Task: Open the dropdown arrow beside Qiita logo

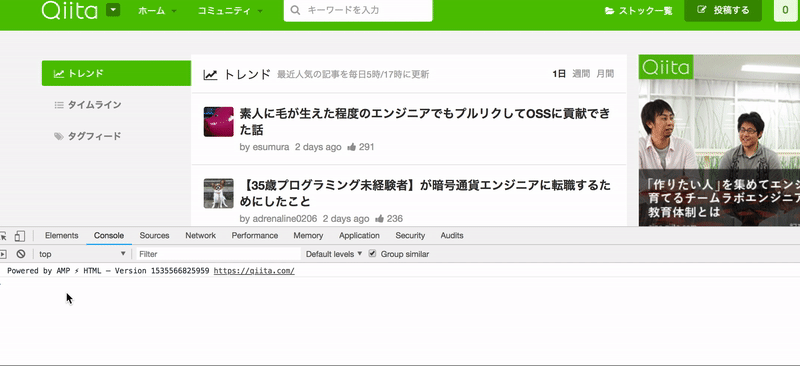Action: pyautogui.click(x=113, y=10)
